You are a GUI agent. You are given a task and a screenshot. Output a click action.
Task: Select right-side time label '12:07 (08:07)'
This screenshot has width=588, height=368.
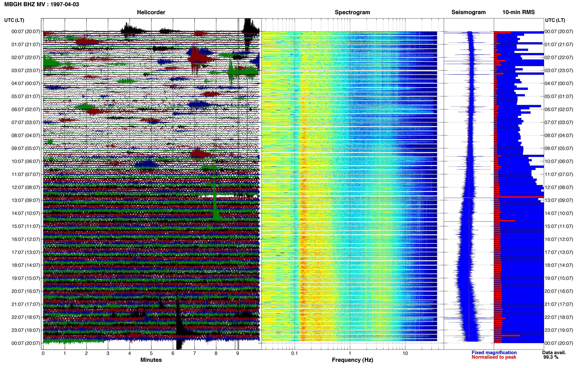point(559,187)
